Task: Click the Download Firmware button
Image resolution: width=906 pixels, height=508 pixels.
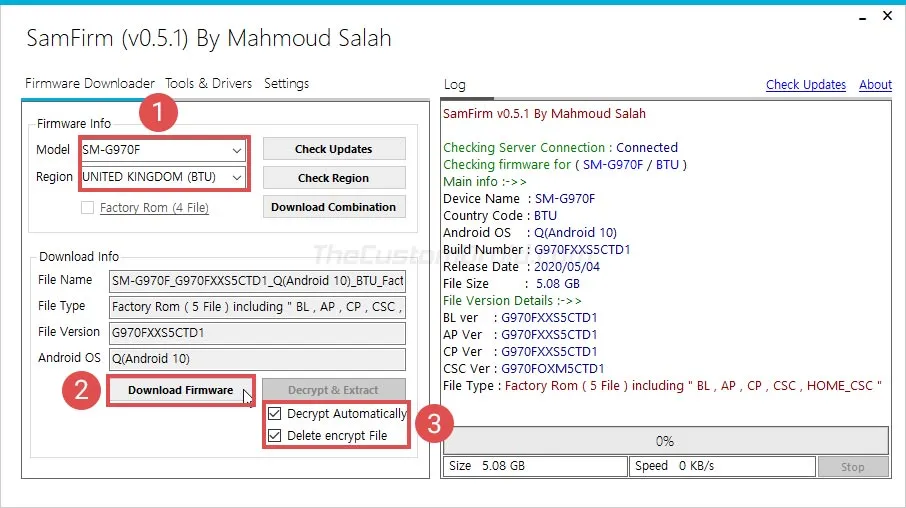Action: (180, 390)
